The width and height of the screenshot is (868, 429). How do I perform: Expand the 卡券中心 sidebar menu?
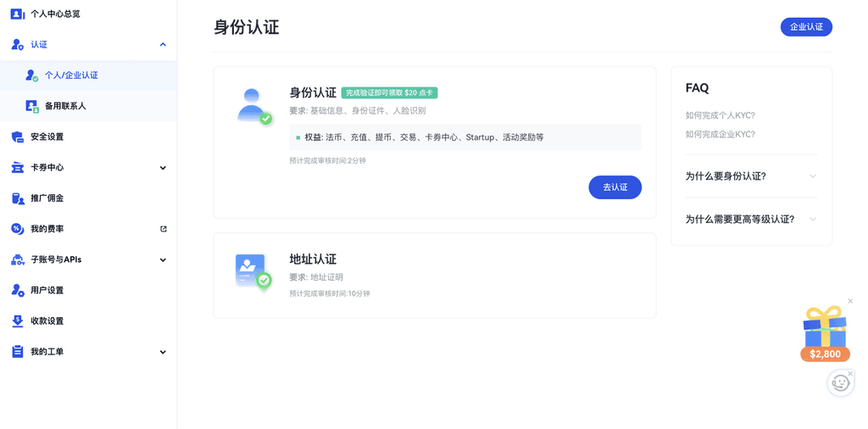click(x=163, y=168)
